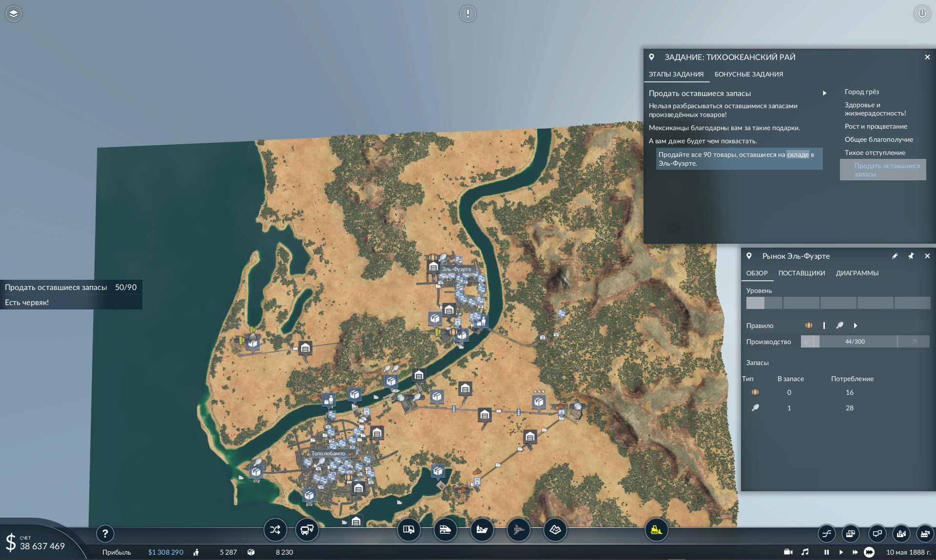Close the Рынок Эль-Фуэрте panel
The image size is (936, 560).
[927, 256]
